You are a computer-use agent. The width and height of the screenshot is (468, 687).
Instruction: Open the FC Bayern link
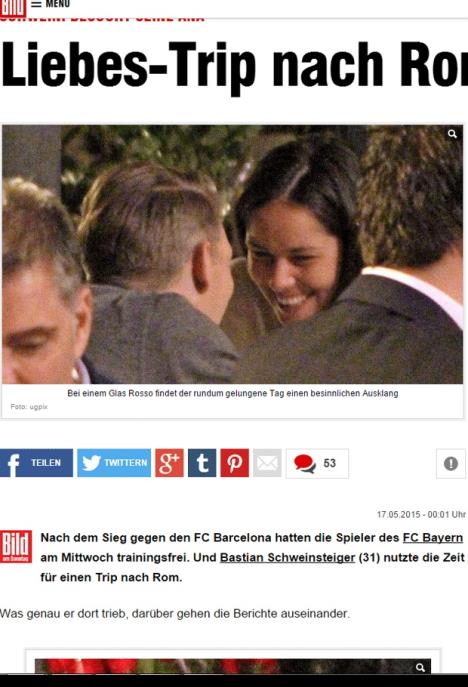click(433, 538)
